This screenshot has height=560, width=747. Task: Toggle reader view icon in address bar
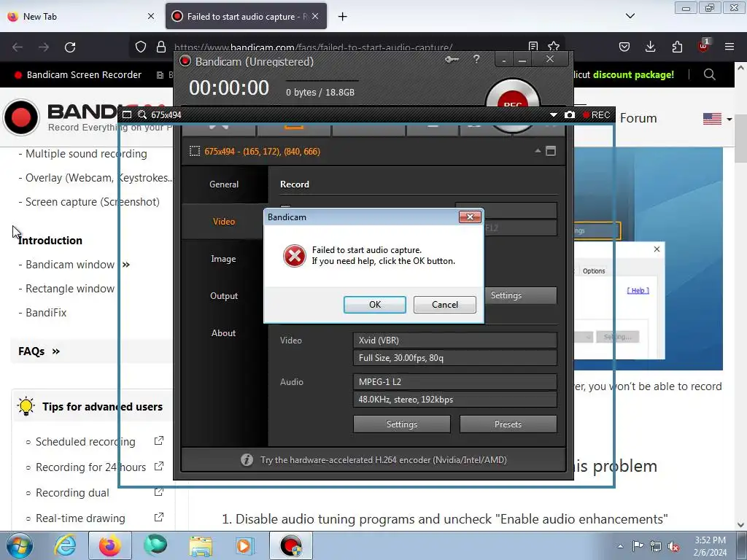click(533, 46)
